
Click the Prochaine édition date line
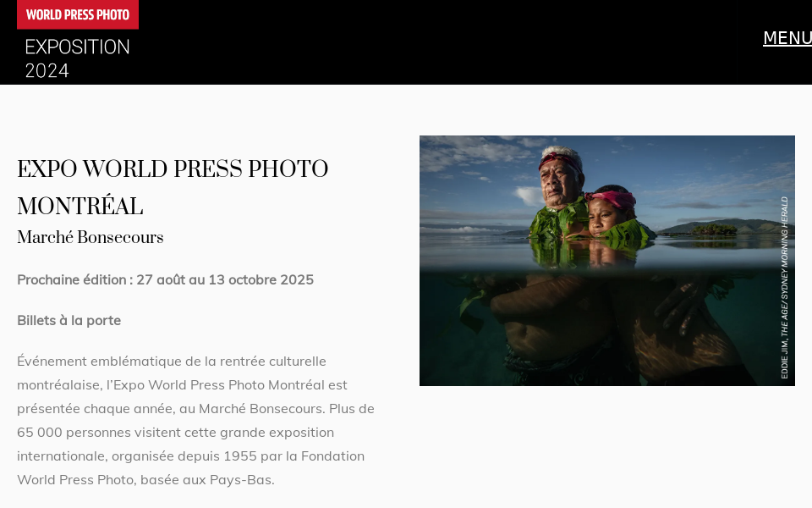[x=165, y=280]
